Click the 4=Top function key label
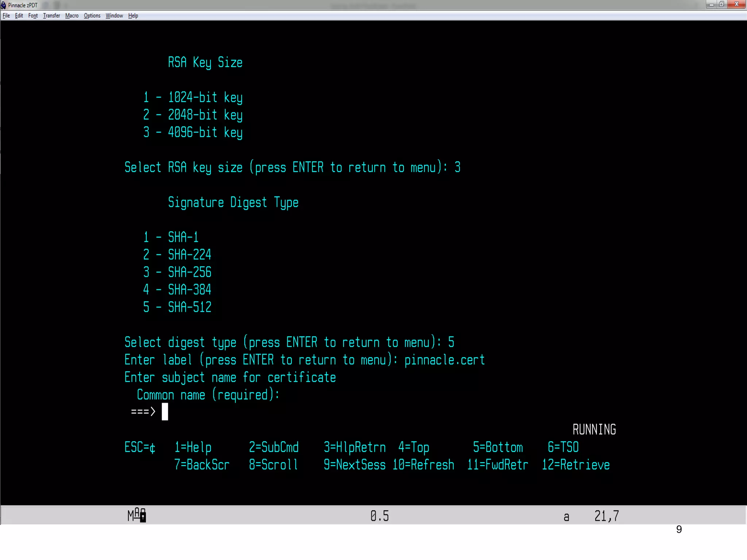This screenshot has width=747, height=560. [x=414, y=448]
